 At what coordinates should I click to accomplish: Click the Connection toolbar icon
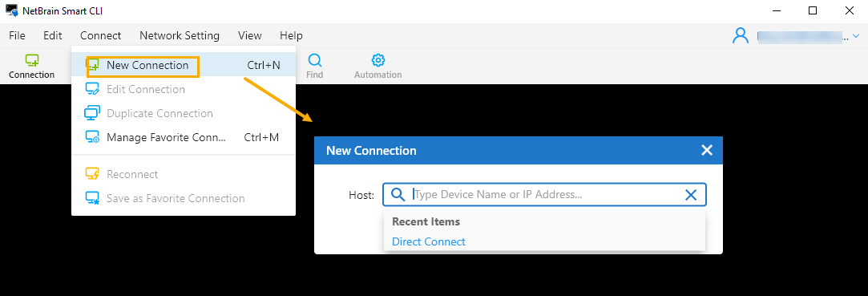[32, 60]
